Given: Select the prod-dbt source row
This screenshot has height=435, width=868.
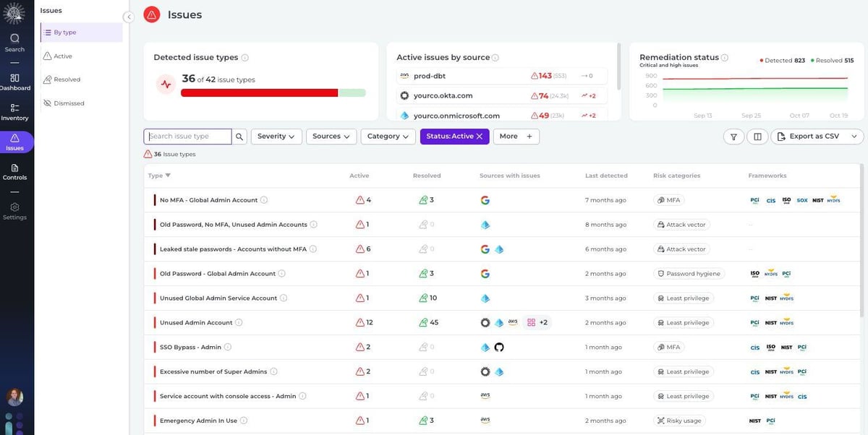Looking at the screenshot, I should tap(502, 76).
